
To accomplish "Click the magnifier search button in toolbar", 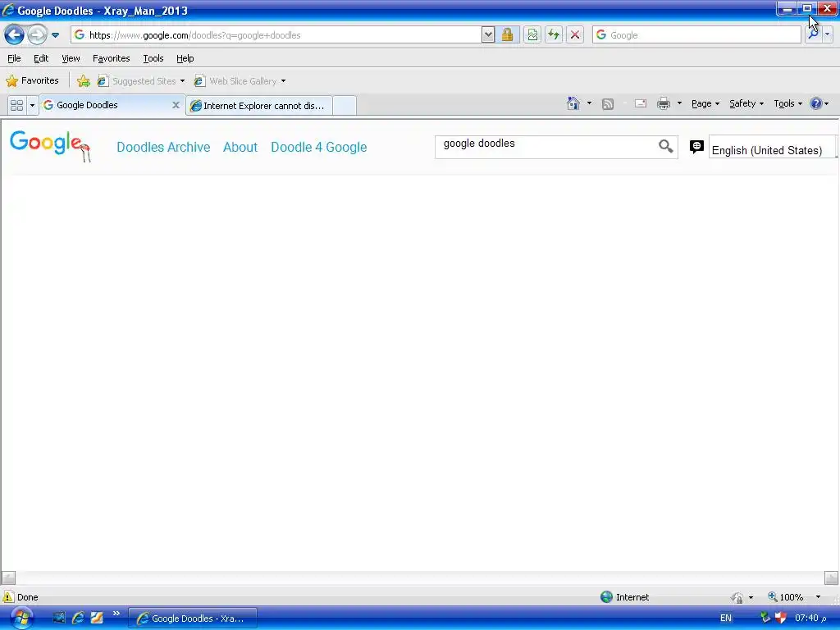I will click(x=813, y=34).
